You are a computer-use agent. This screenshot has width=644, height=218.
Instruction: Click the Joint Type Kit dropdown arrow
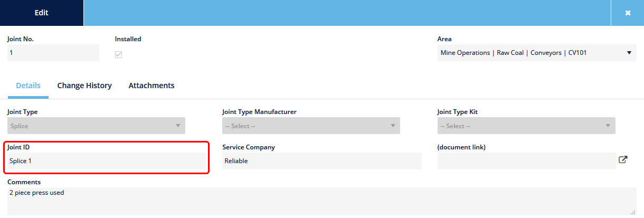[608, 126]
